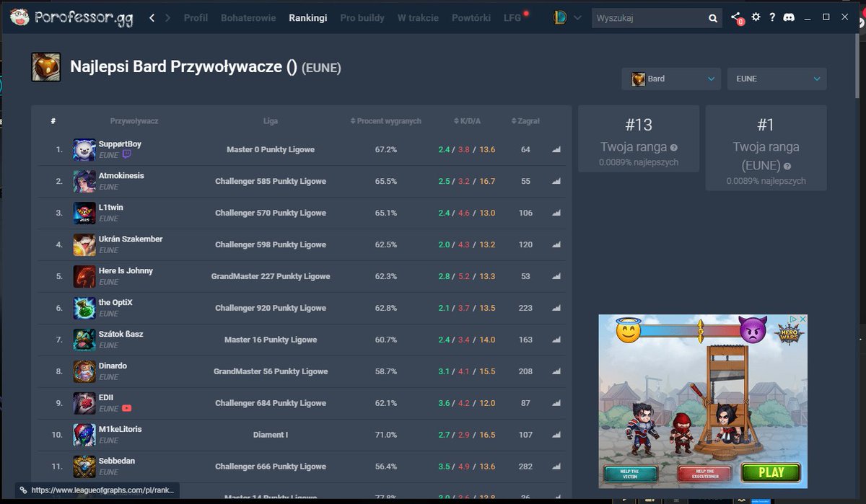The image size is (866, 504).
Task: Click the search magnifier icon
Action: click(713, 19)
